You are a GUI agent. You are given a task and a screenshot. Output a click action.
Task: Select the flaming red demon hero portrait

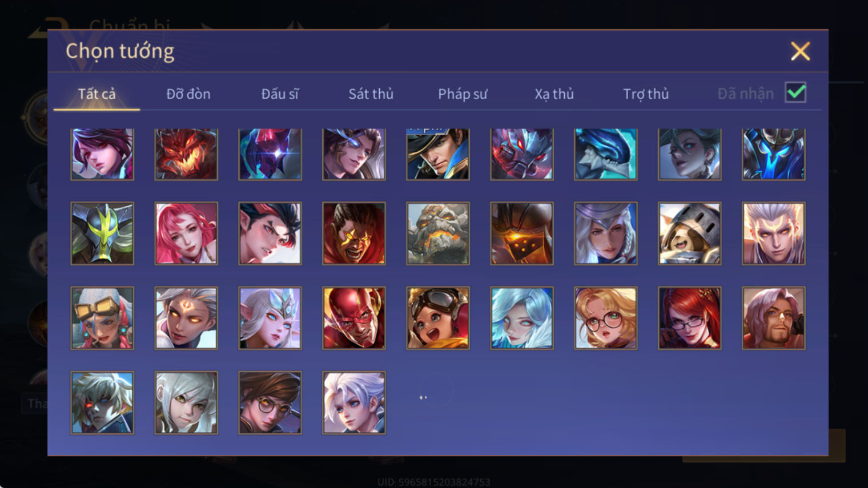coord(186,154)
